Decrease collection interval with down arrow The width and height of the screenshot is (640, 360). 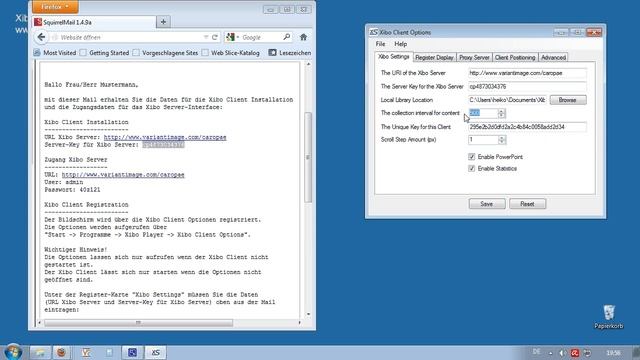[x=502, y=116]
